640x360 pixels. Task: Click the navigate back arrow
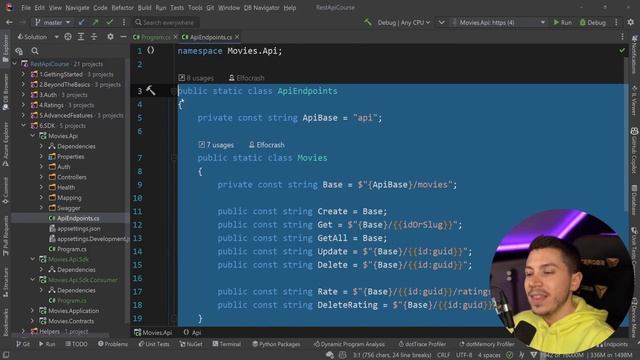pyautogui.click(x=9, y=22)
